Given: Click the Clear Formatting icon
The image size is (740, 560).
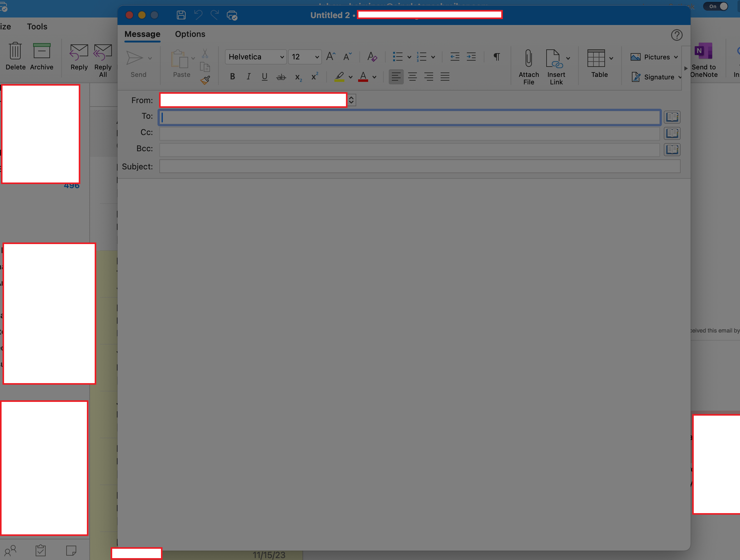Looking at the screenshot, I should click(x=372, y=57).
